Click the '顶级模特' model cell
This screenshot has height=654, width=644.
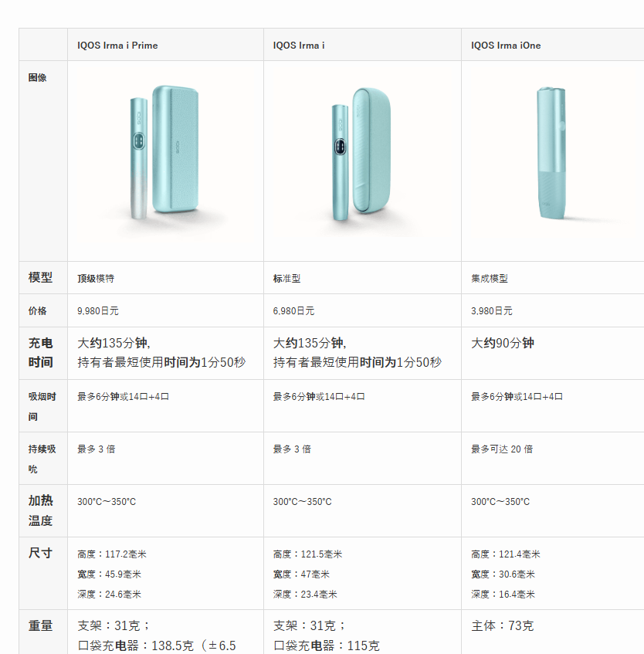tap(97, 278)
